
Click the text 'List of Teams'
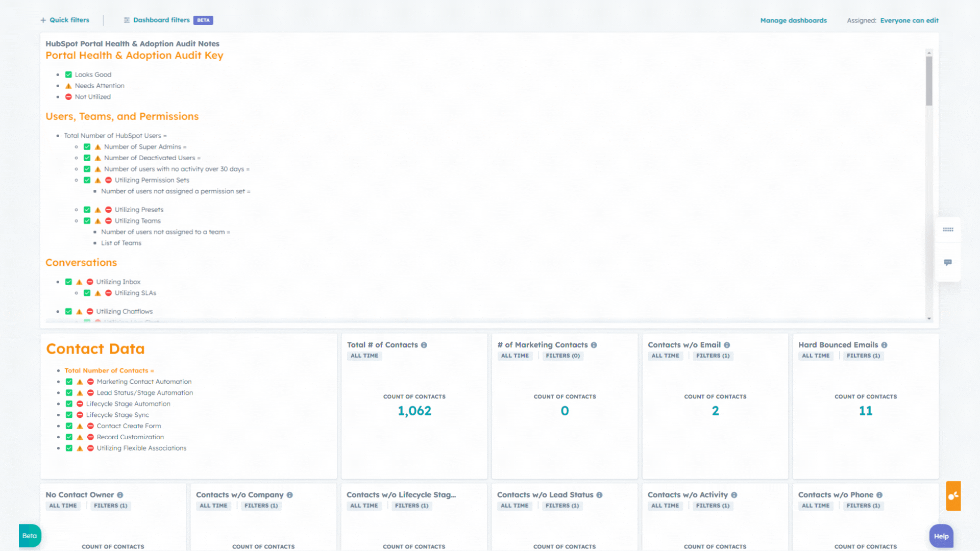click(121, 243)
